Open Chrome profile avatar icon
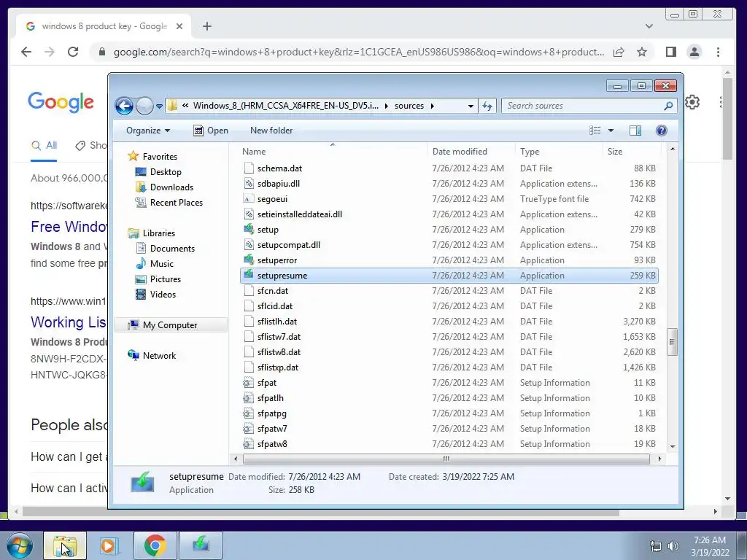 point(694,52)
